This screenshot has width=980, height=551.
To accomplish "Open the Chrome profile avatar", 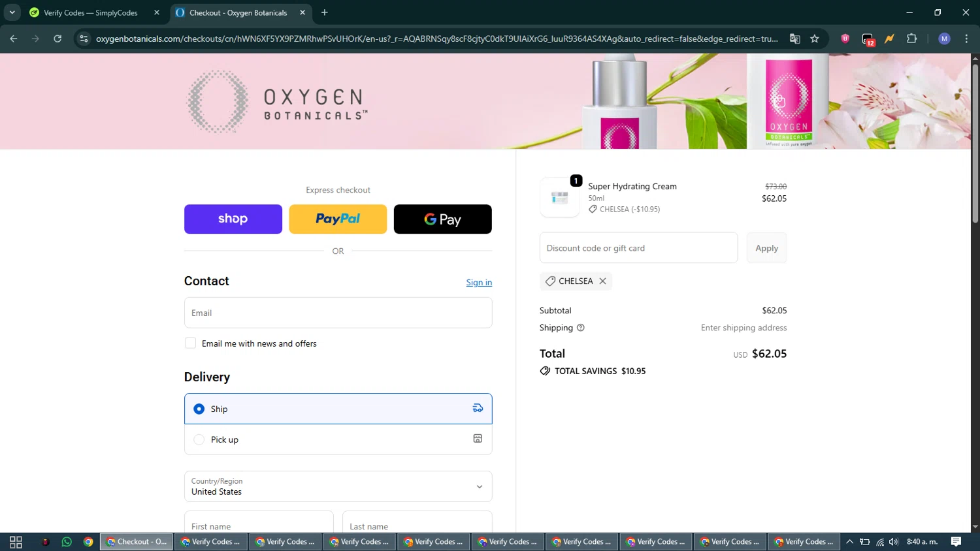I will point(944,39).
